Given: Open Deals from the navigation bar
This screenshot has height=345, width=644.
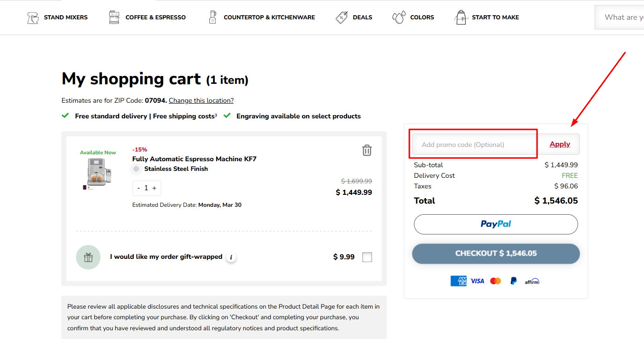Looking at the screenshot, I should click(x=362, y=17).
